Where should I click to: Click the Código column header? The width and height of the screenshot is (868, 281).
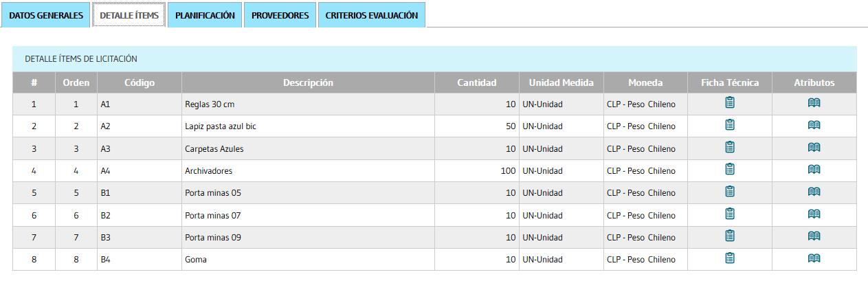coord(140,82)
